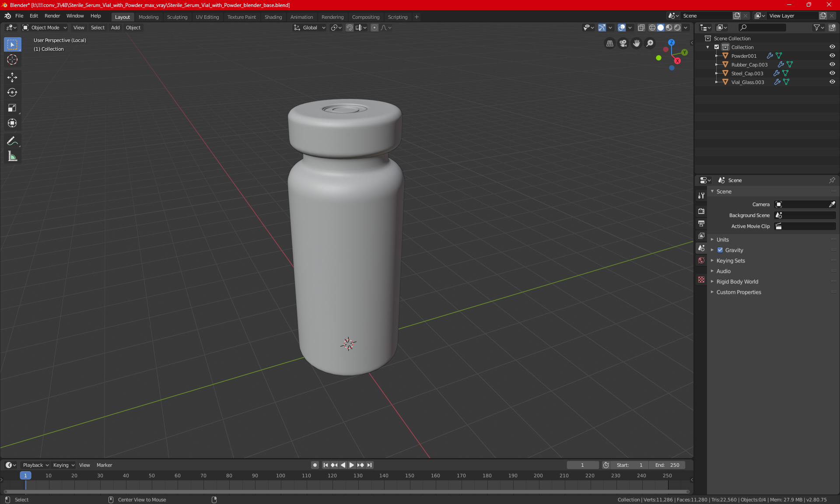This screenshot has width=840, height=504.
Task: Select the Rotate tool
Action: click(12, 93)
